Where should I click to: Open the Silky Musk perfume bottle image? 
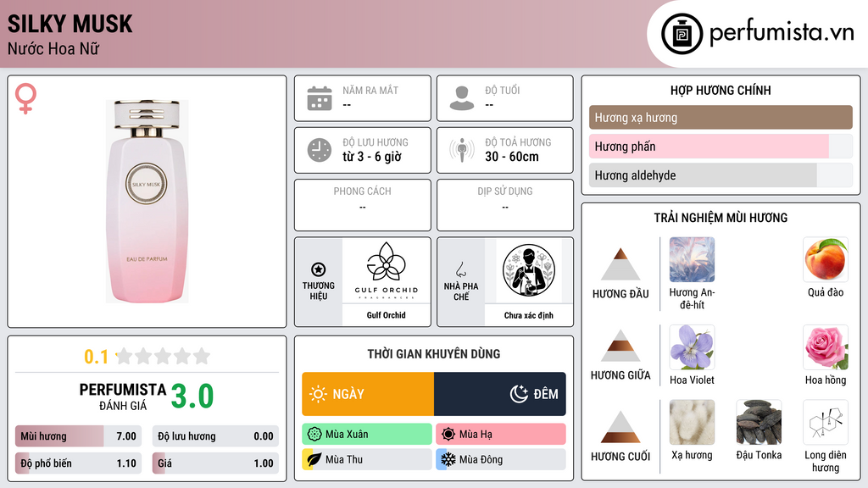pos(147,202)
